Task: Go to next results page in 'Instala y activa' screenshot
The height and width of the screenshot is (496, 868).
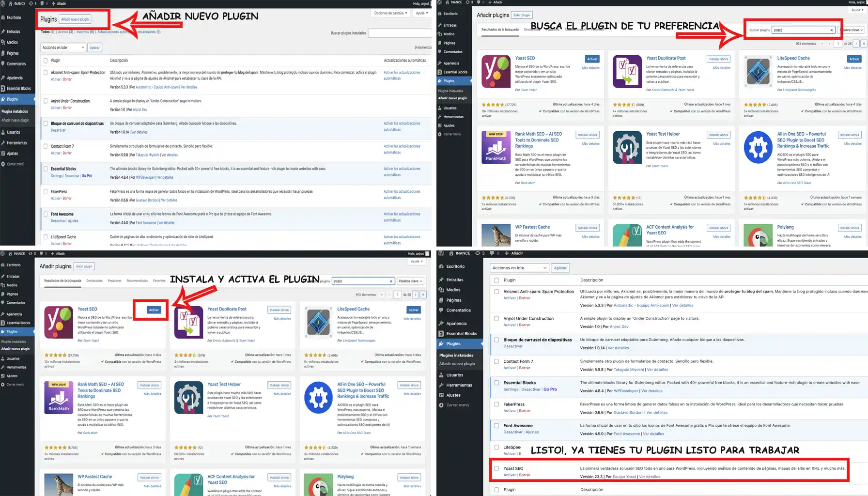Action: (x=416, y=294)
